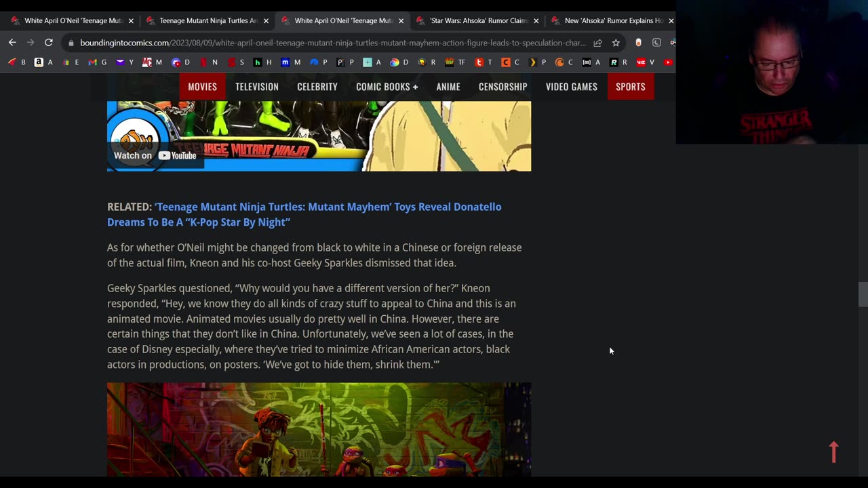Open the related Donatello K-Pop Star article link
Viewport: 868px width, 488px height.
coord(304,214)
